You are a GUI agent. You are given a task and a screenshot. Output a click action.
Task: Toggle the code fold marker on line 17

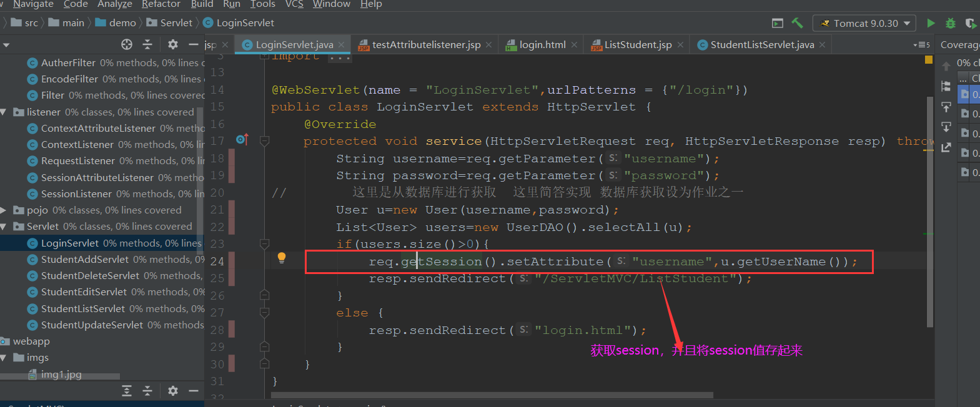(x=264, y=141)
